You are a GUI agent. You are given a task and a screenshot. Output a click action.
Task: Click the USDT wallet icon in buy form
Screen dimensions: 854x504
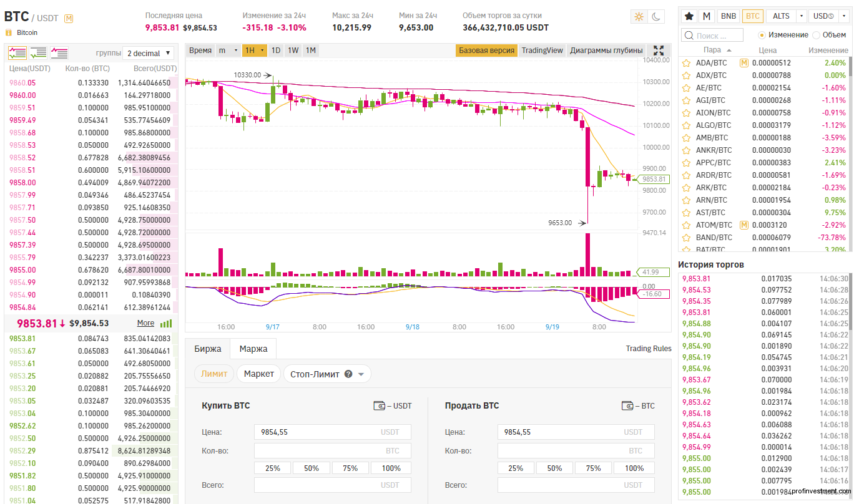pos(379,406)
